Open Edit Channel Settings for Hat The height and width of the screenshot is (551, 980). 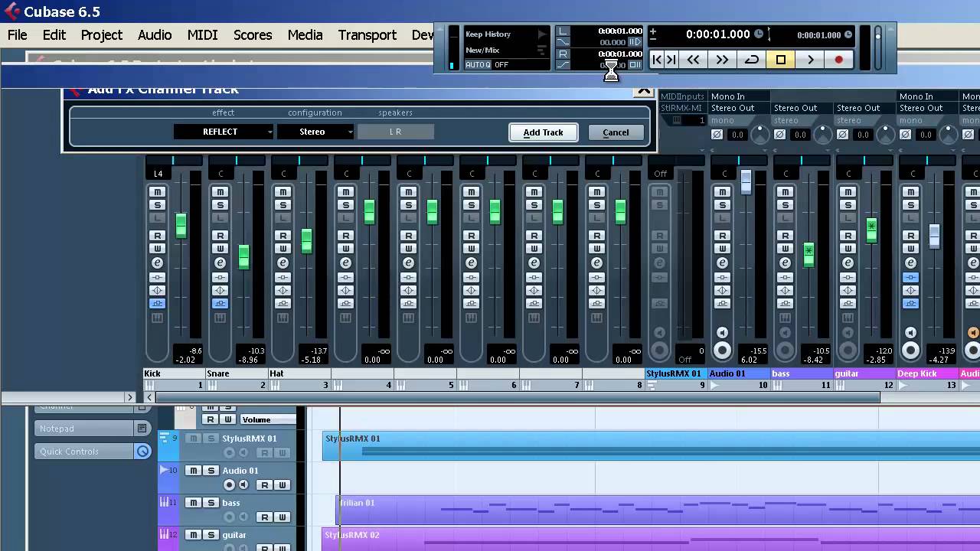(283, 262)
